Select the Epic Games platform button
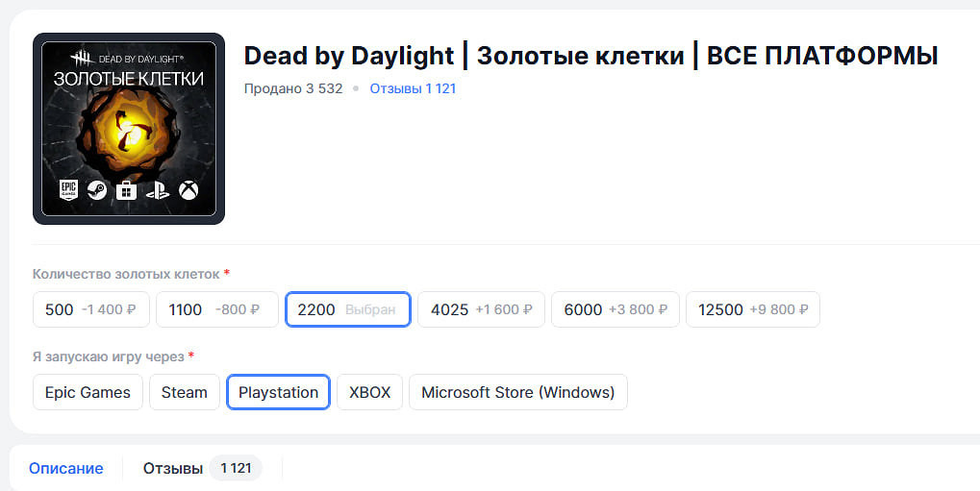 click(x=88, y=392)
